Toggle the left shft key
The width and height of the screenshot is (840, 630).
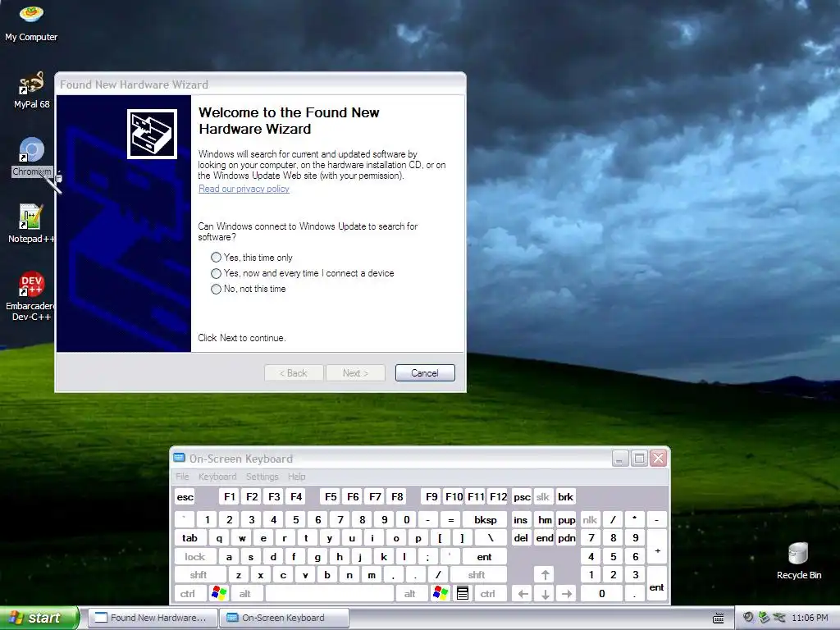tap(199, 575)
